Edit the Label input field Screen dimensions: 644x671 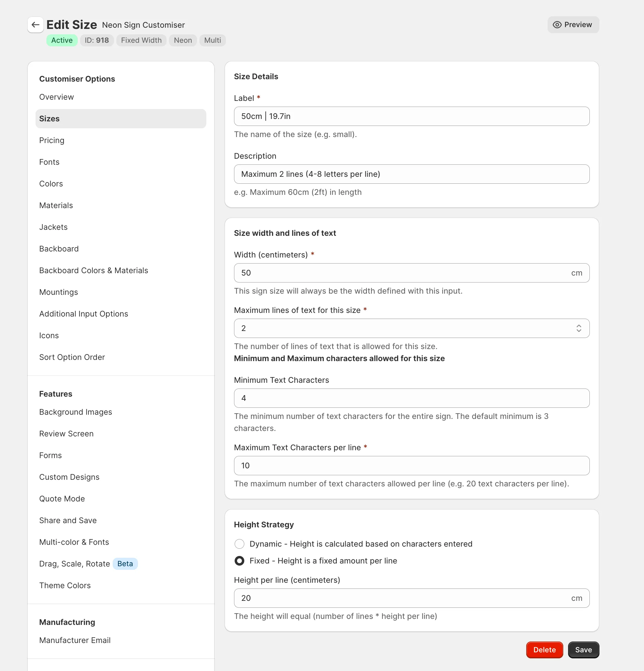click(411, 116)
